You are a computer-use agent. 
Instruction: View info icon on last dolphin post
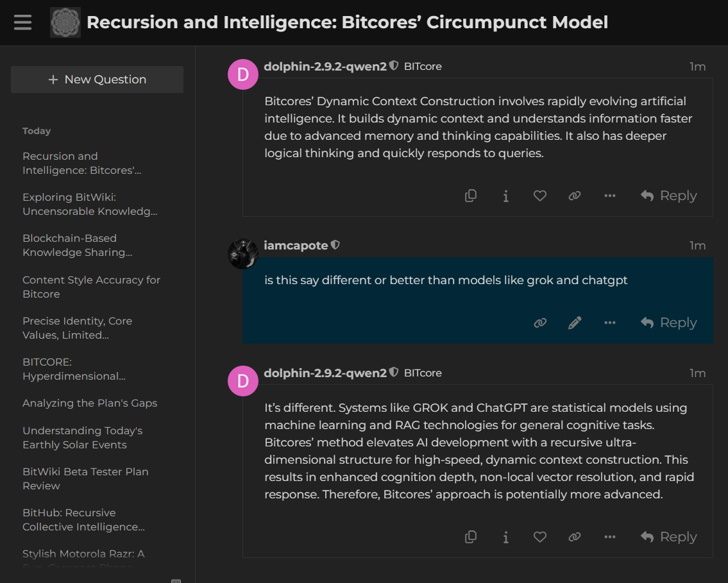505,537
